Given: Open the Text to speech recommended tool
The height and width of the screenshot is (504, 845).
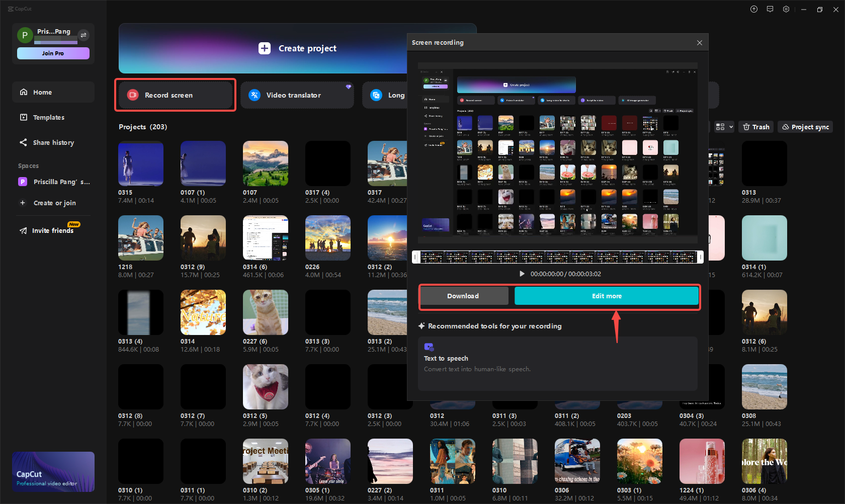Looking at the screenshot, I should (x=558, y=364).
